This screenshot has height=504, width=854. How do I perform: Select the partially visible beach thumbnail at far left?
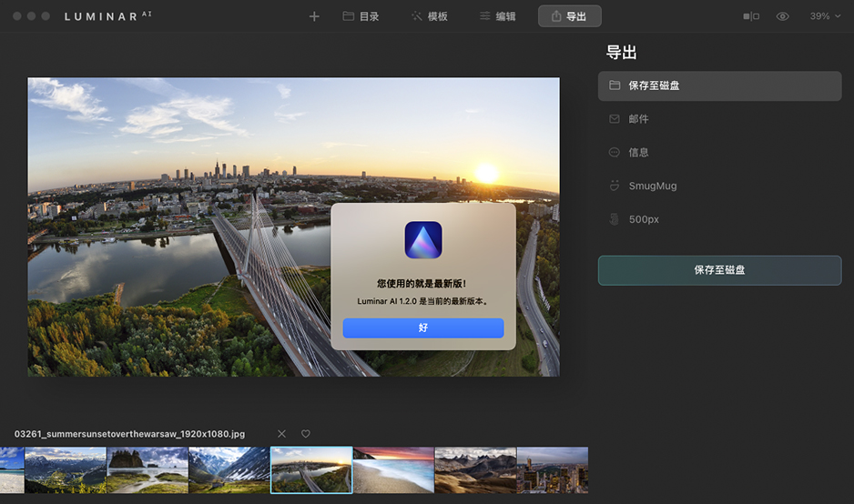pos(12,470)
